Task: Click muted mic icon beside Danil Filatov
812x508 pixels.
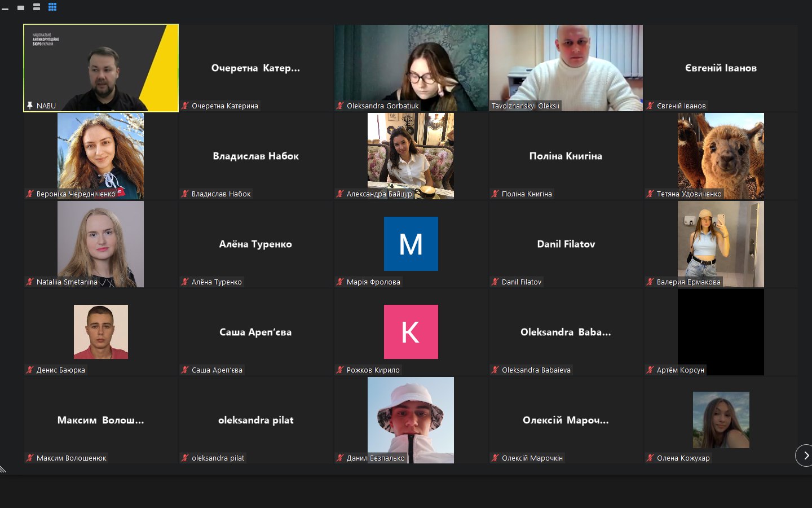Action: coord(495,282)
